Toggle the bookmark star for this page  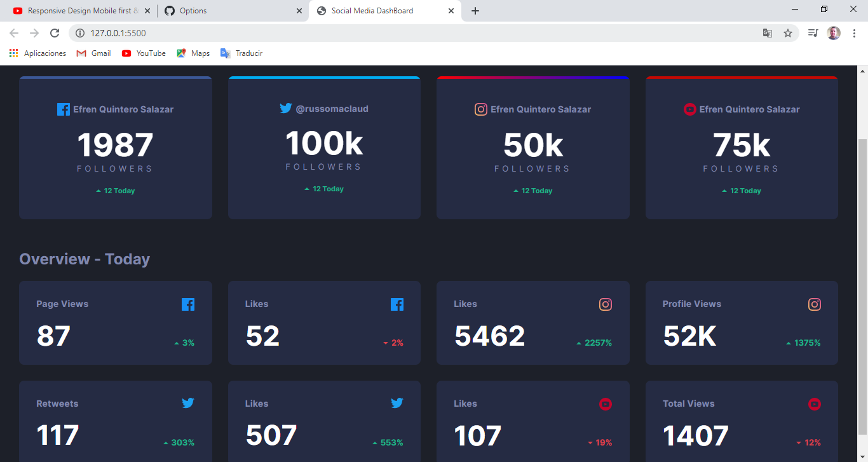789,33
